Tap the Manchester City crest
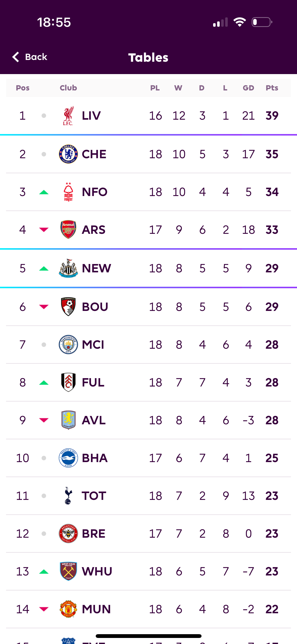Image resolution: width=297 pixels, height=644 pixels. [x=68, y=344]
